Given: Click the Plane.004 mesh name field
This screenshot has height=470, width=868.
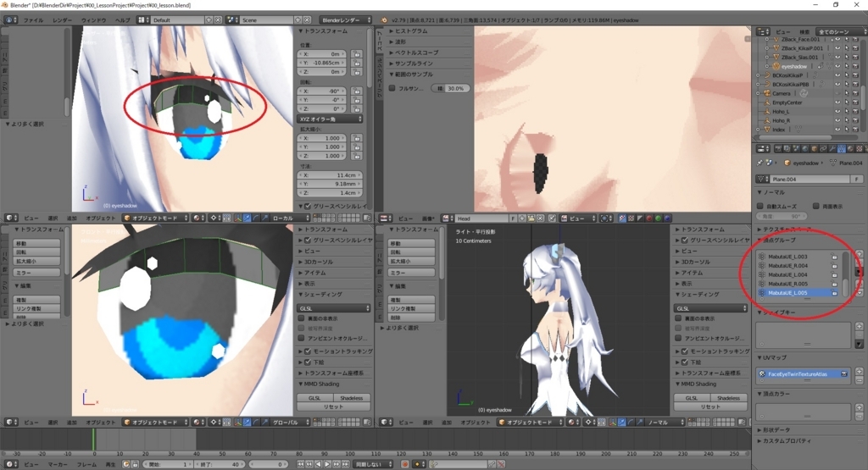Looking at the screenshot, I should pos(810,180).
